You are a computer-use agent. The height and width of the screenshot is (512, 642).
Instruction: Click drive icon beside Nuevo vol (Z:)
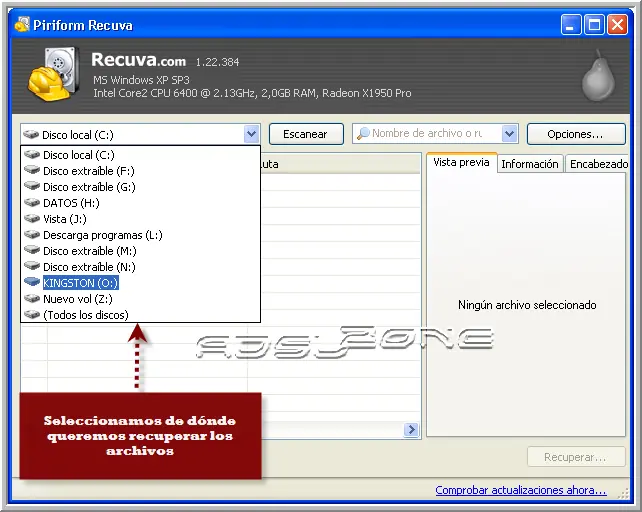(32, 298)
